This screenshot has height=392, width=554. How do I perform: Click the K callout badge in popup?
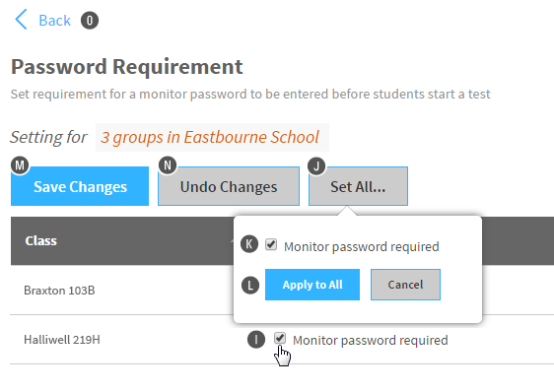coord(249,244)
